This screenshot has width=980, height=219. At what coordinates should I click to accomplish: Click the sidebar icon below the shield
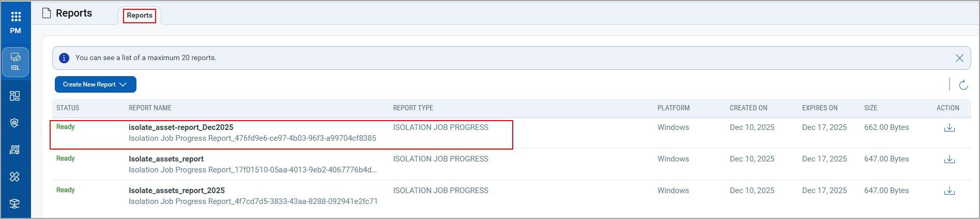(x=15, y=150)
